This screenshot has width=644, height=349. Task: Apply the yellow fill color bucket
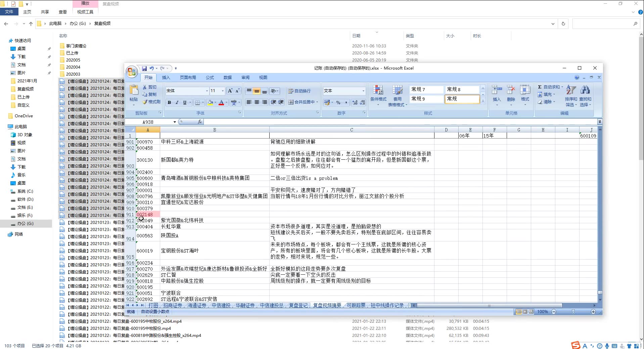[x=210, y=102]
